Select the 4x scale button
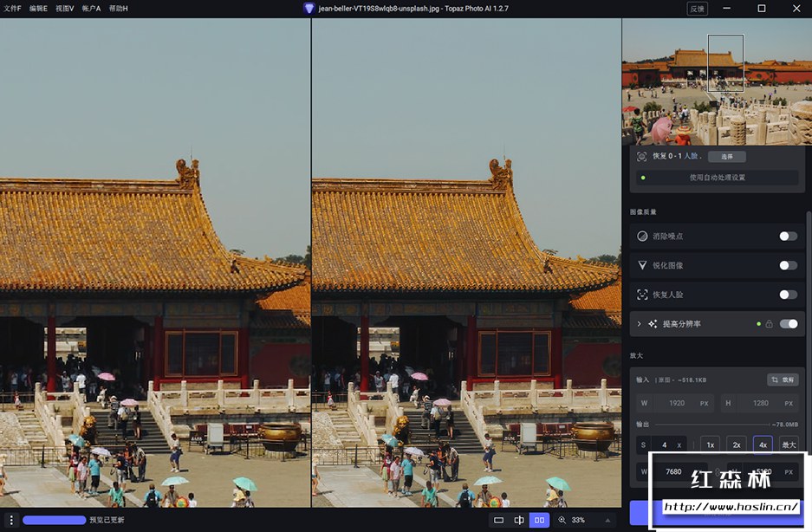 click(763, 445)
